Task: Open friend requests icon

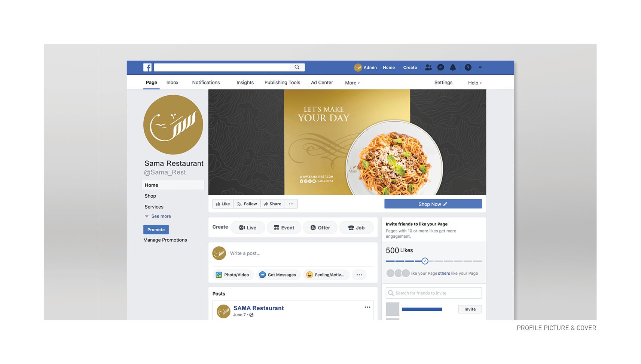Action: tap(428, 67)
